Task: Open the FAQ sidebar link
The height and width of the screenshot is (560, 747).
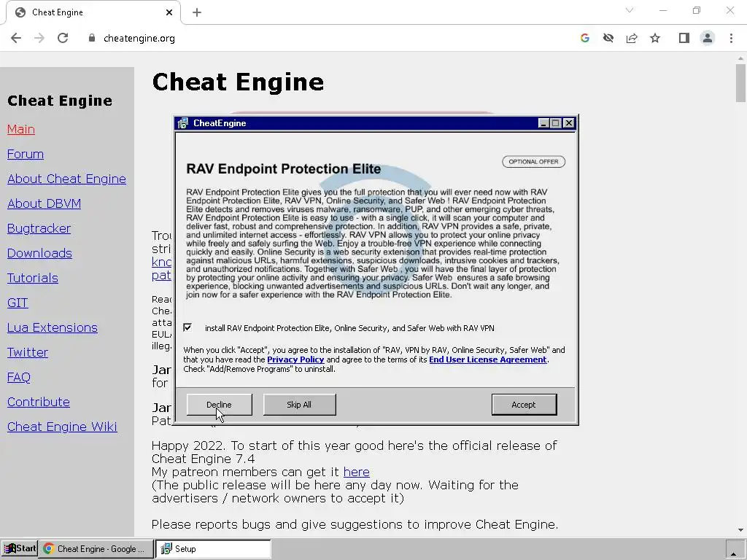Action: point(19,377)
